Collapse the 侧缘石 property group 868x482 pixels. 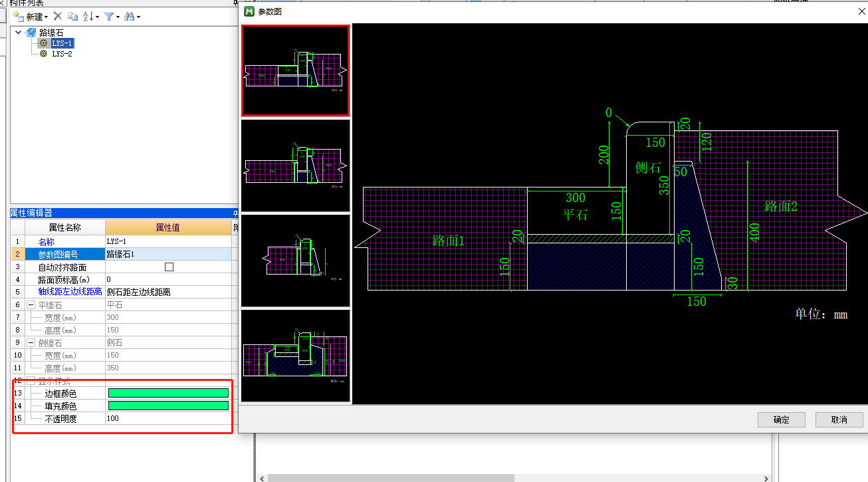pos(31,343)
